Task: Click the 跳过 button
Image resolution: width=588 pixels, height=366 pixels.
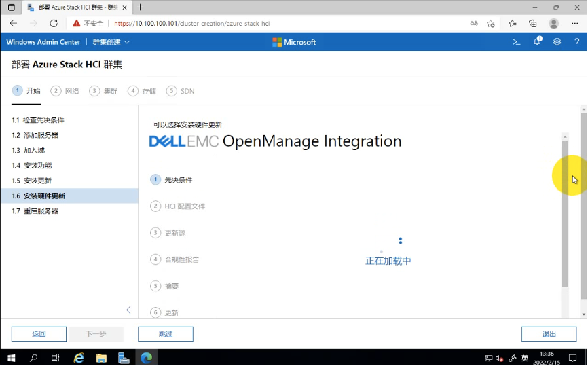Action: pyautogui.click(x=166, y=334)
